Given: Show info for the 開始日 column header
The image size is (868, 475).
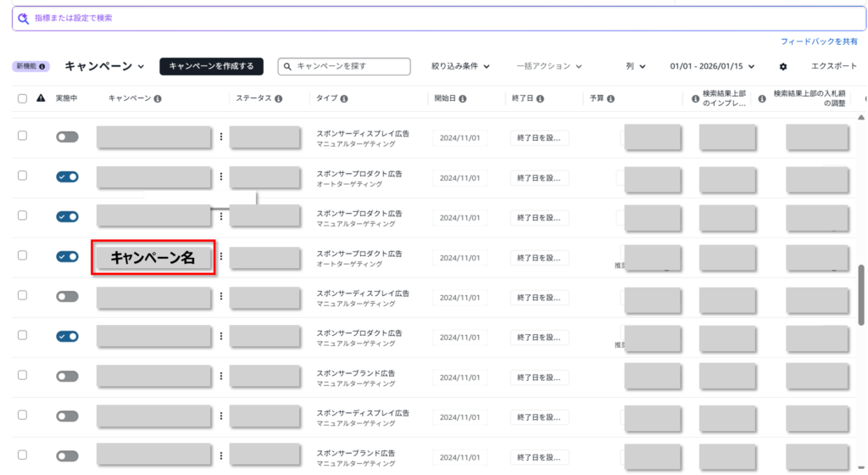Looking at the screenshot, I should click(x=462, y=98).
